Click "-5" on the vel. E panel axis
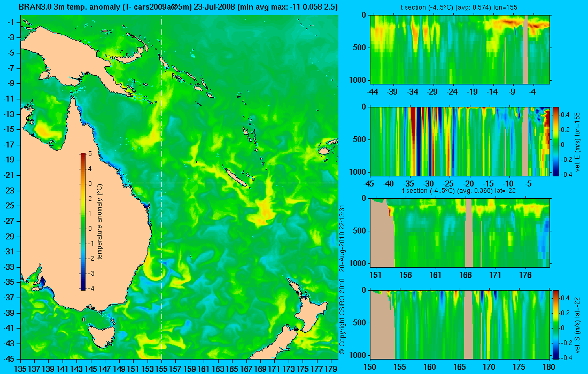 click(528, 184)
